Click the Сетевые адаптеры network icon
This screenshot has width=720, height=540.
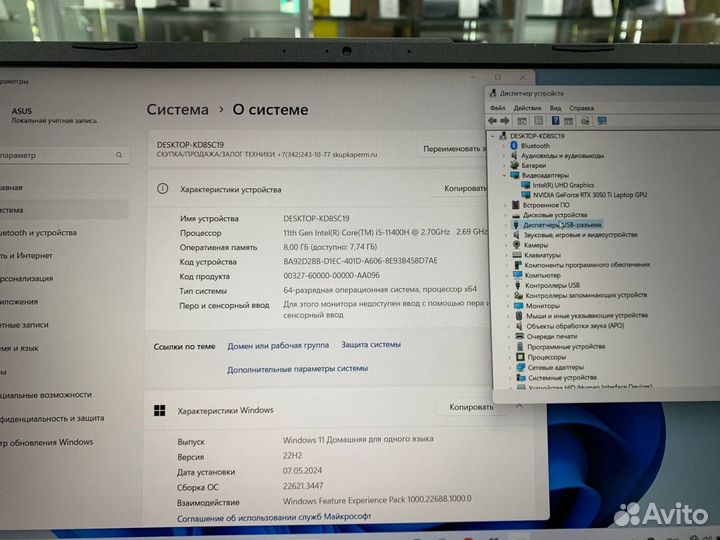pyautogui.click(x=520, y=367)
